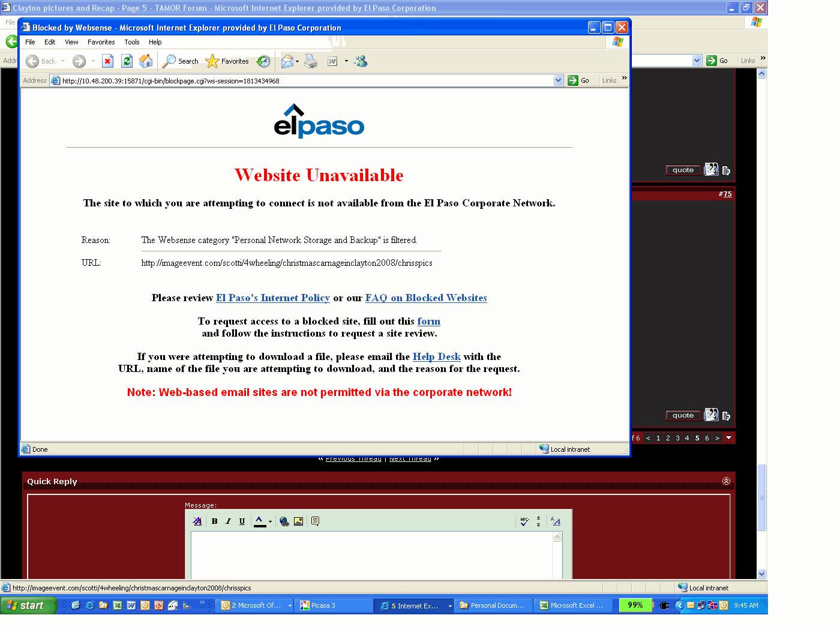Click the editor size arrows in Quick Reply

click(538, 521)
